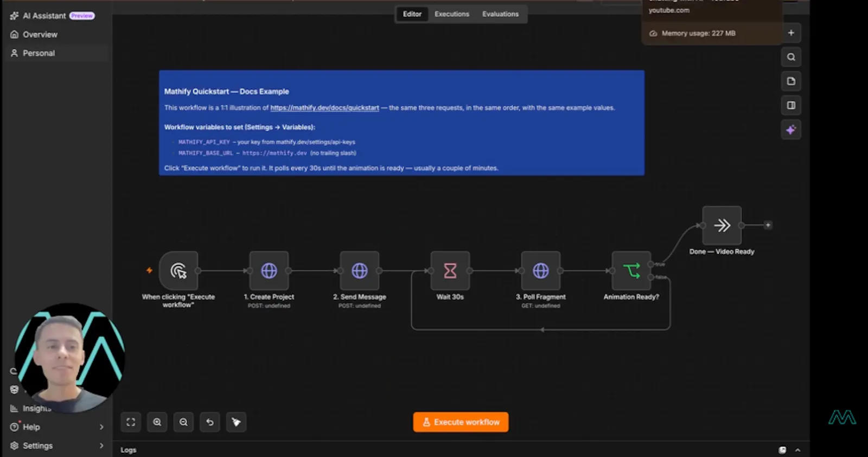Viewport: 868px width, 457px height.
Task: Click the true output of Animation Ready
Action: point(651,264)
